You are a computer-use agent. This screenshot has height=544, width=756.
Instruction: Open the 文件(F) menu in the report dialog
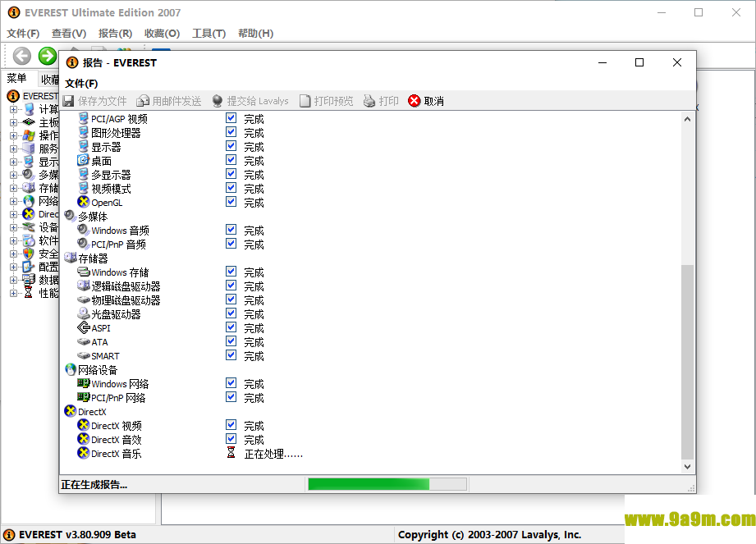pos(81,84)
